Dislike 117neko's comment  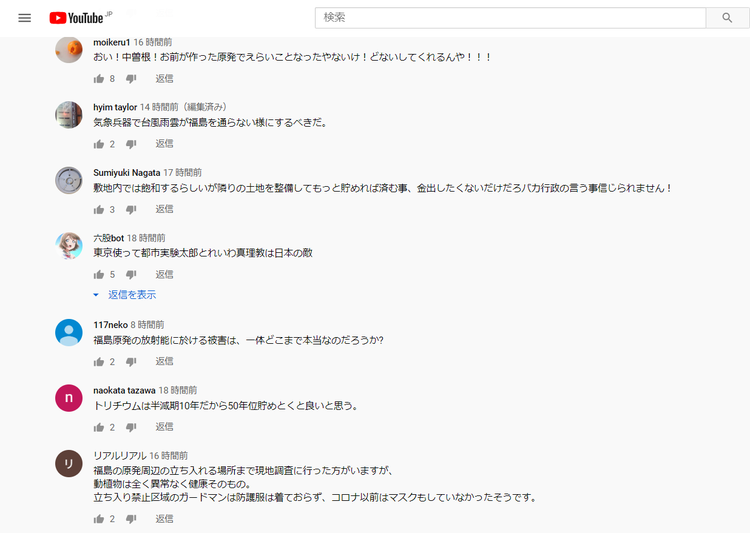coord(131,362)
